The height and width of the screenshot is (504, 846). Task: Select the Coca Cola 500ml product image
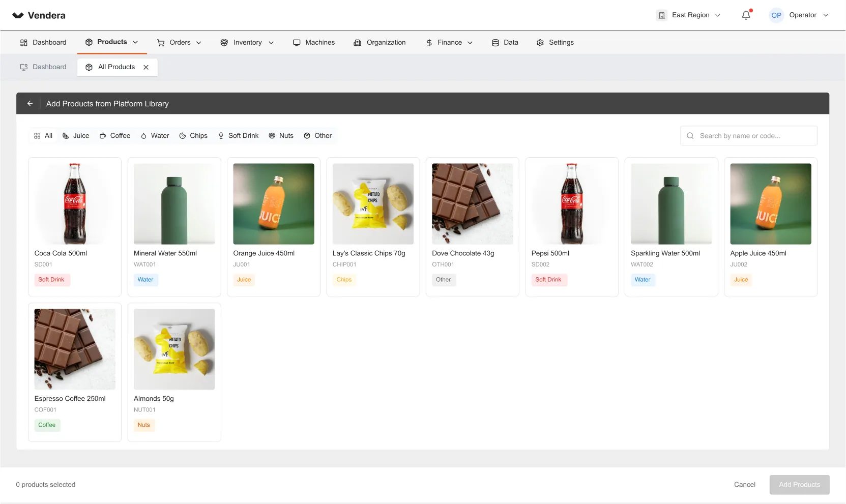click(75, 204)
